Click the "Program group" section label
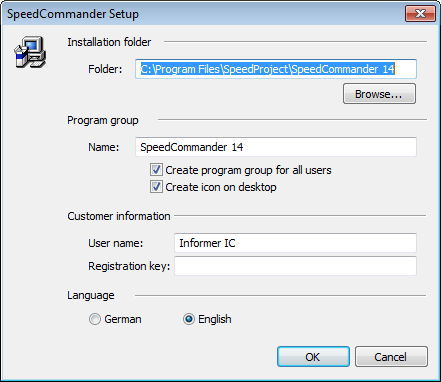The height and width of the screenshot is (382, 441). tap(103, 120)
